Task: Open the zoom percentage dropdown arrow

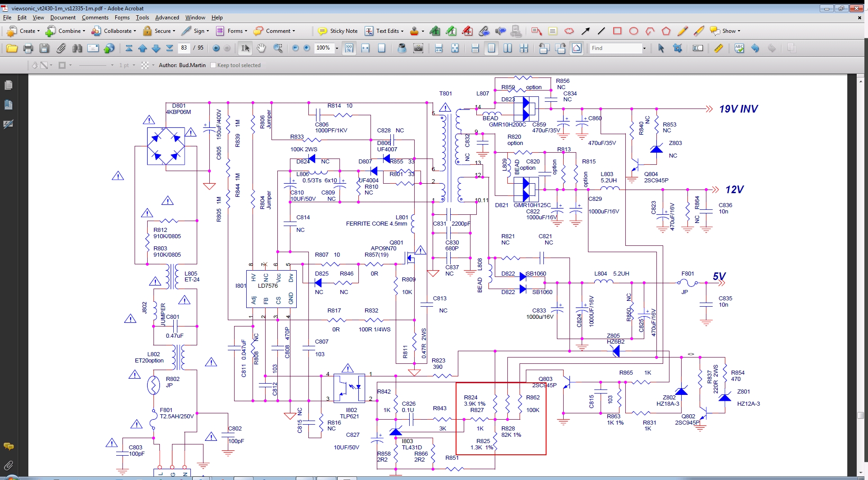Action: [337, 48]
